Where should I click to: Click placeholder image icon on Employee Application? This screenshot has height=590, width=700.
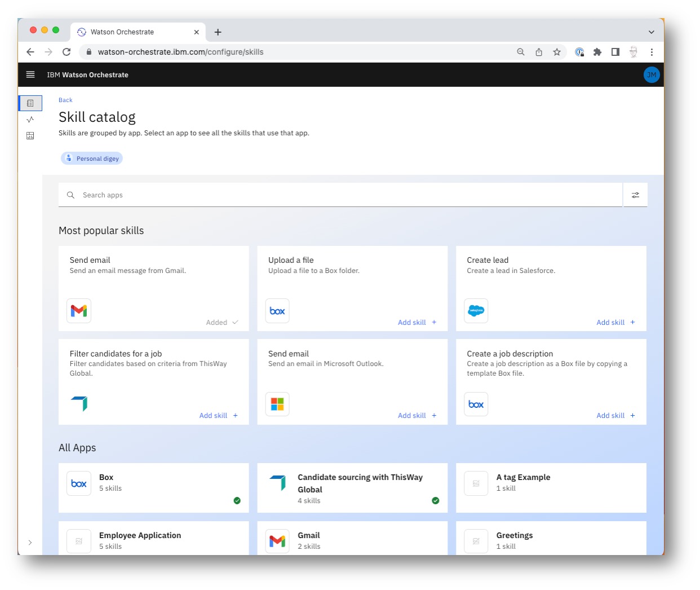click(79, 541)
